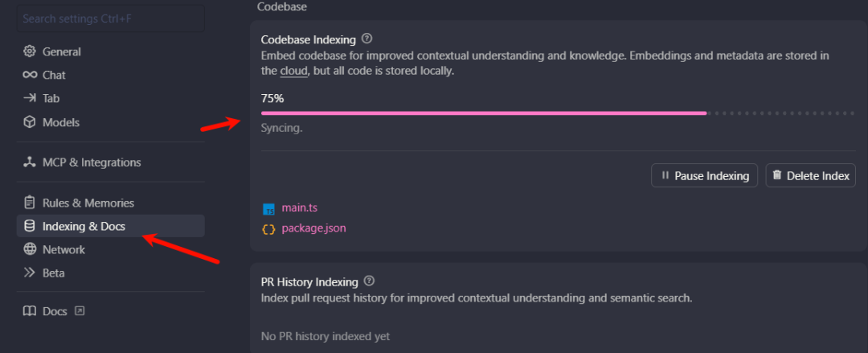
Task: Click the pink indexing progress bar
Action: click(x=483, y=113)
